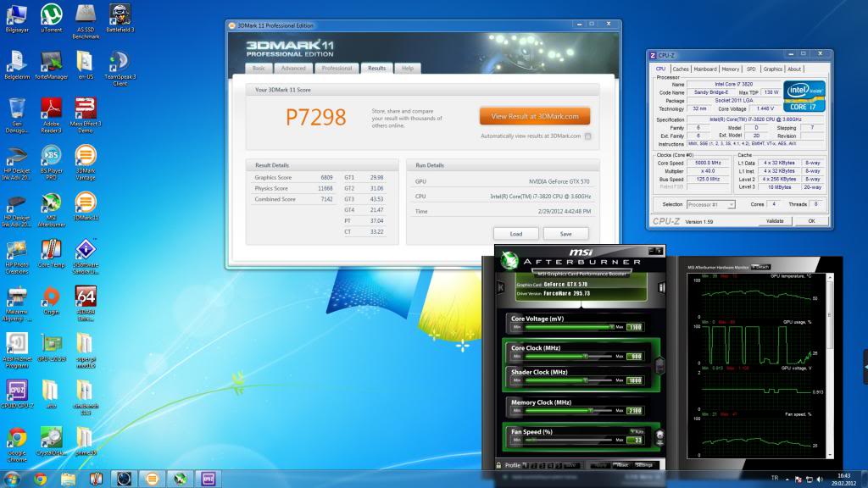868x488 pixels.
Task: Select the prime95 folder on the desktop
Action: [86, 441]
